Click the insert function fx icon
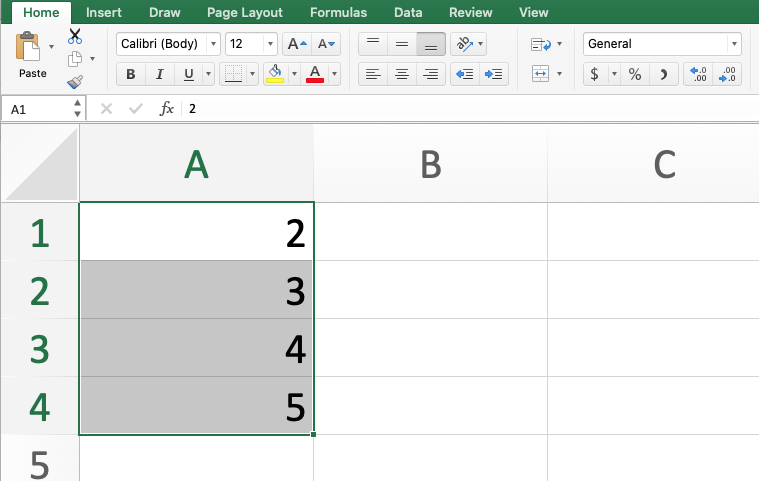 [167, 108]
